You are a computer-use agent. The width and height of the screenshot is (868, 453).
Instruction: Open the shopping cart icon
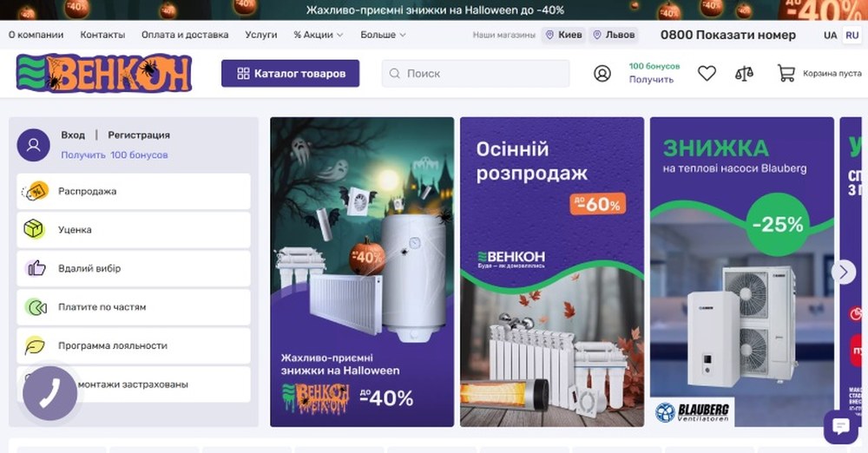tap(786, 73)
